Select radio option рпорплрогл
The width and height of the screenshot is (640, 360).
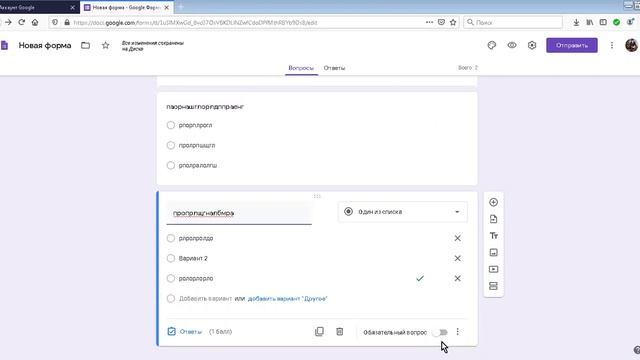(171, 125)
